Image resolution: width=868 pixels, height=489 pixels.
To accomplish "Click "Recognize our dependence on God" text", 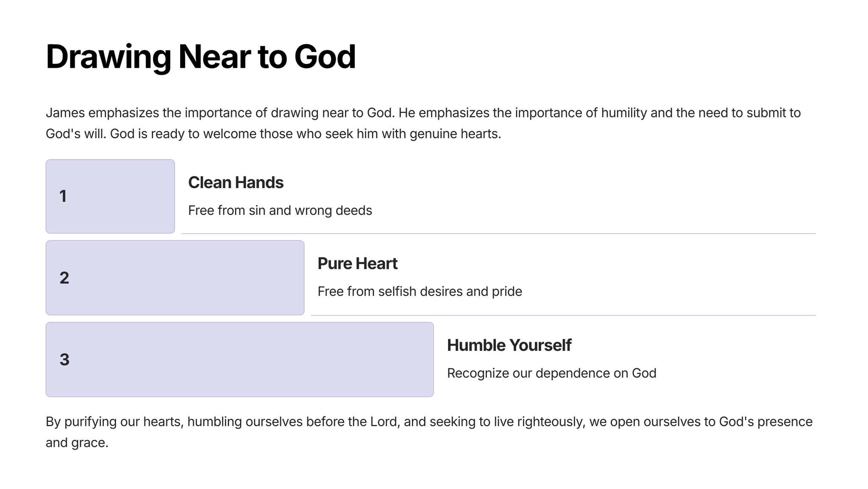I will tap(551, 373).
